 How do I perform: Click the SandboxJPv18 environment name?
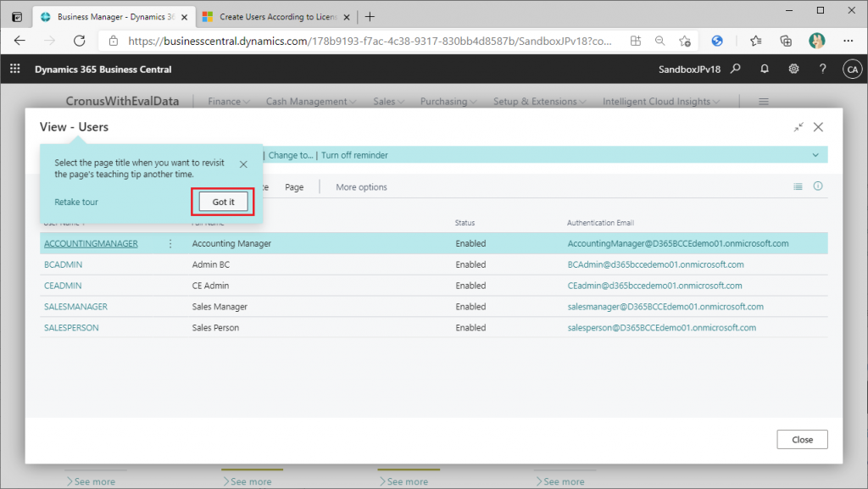coord(689,69)
